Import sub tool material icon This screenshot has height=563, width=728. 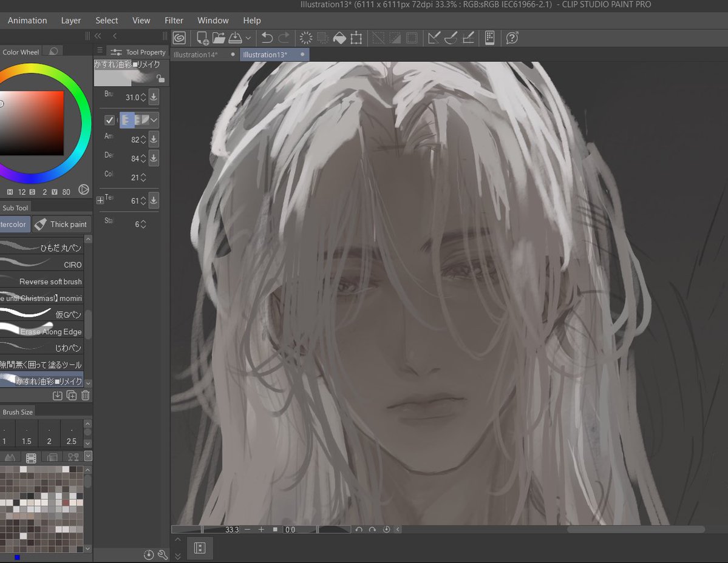[x=57, y=396]
